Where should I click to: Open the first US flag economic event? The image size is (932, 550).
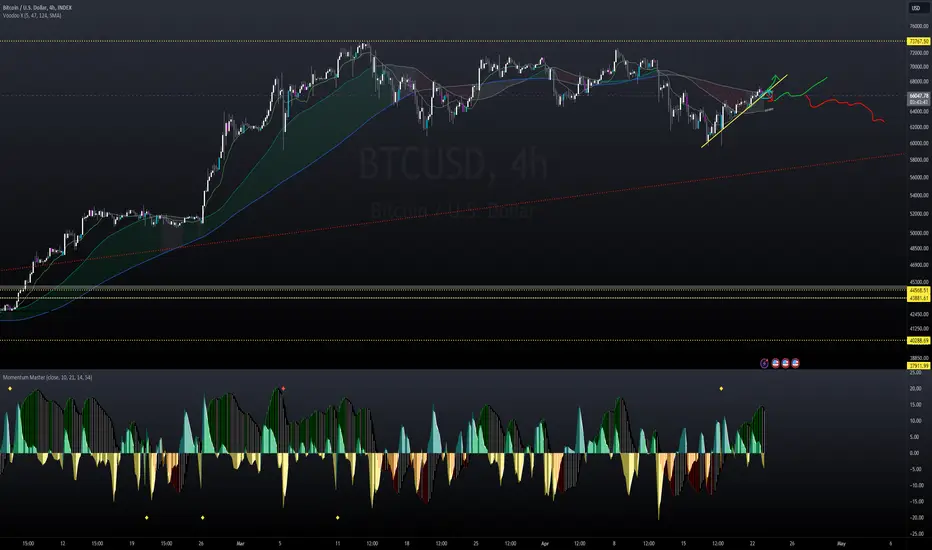pos(775,363)
